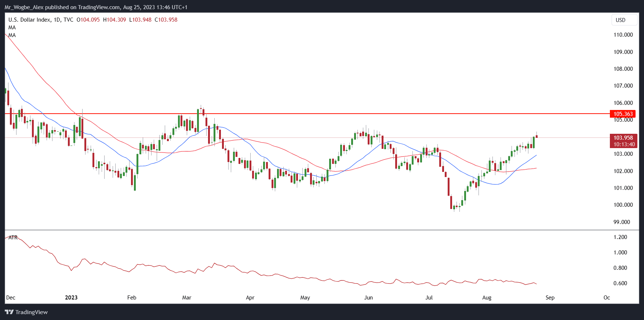The image size is (644, 320).
Task: Click the H104.309 high value
Action: [x=114, y=20]
